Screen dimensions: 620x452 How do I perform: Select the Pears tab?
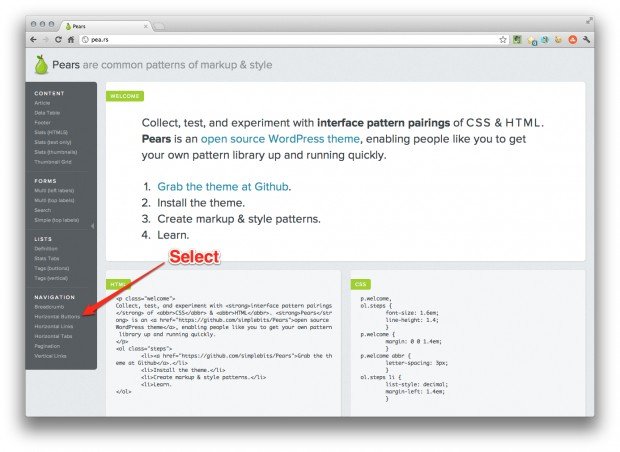click(105, 26)
